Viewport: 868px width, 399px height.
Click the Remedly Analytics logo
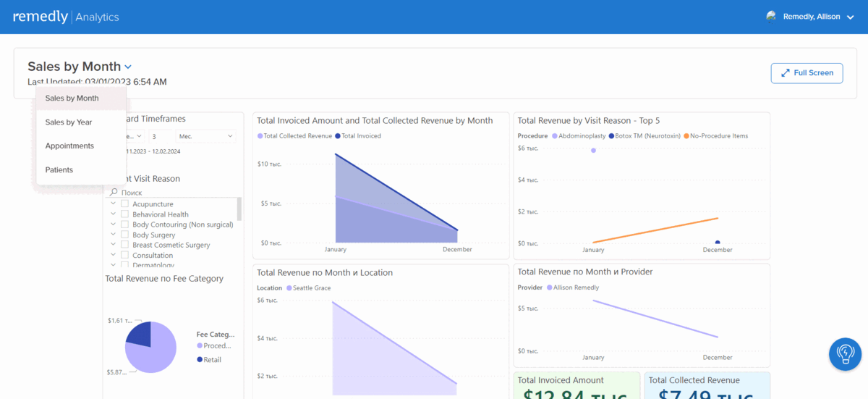pyautogui.click(x=66, y=17)
